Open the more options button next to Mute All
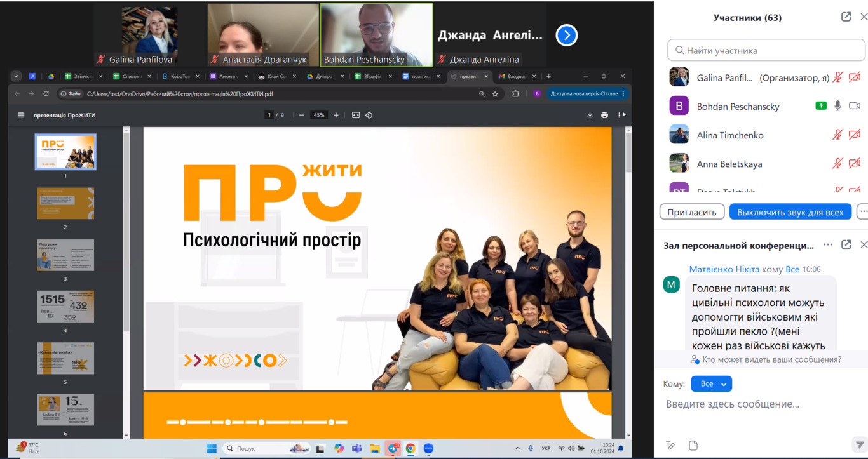This screenshot has height=459, width=868. tap(862, 211)
